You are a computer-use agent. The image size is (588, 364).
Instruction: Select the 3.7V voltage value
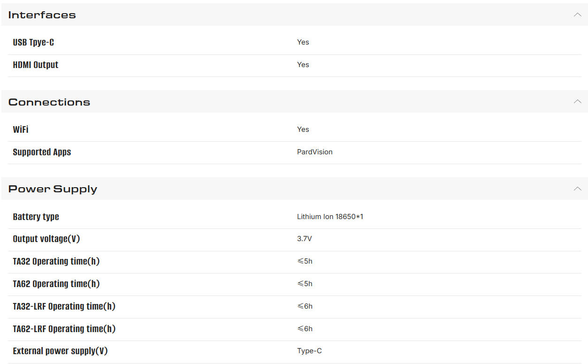pyautogui.click(x=305, y=239)
